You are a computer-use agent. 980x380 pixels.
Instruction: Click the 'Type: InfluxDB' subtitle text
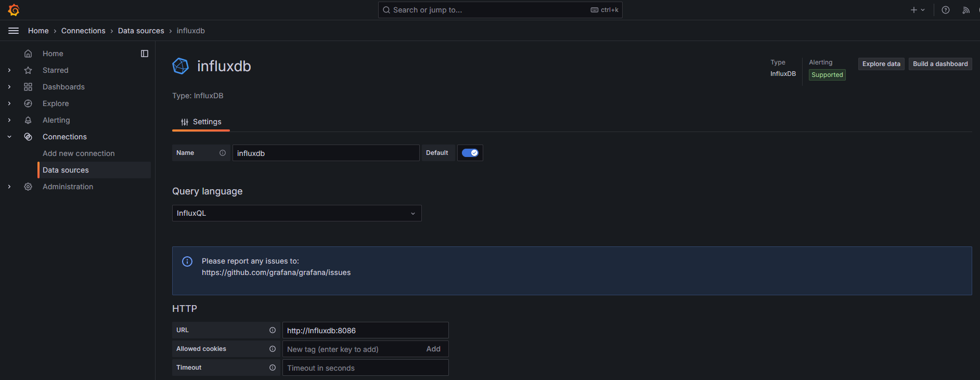point(198,96)
